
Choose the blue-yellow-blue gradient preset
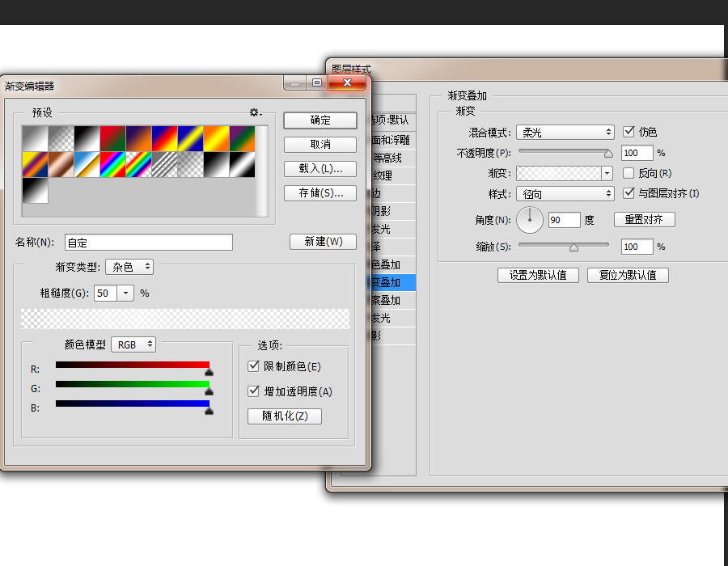tap(190, 138)
